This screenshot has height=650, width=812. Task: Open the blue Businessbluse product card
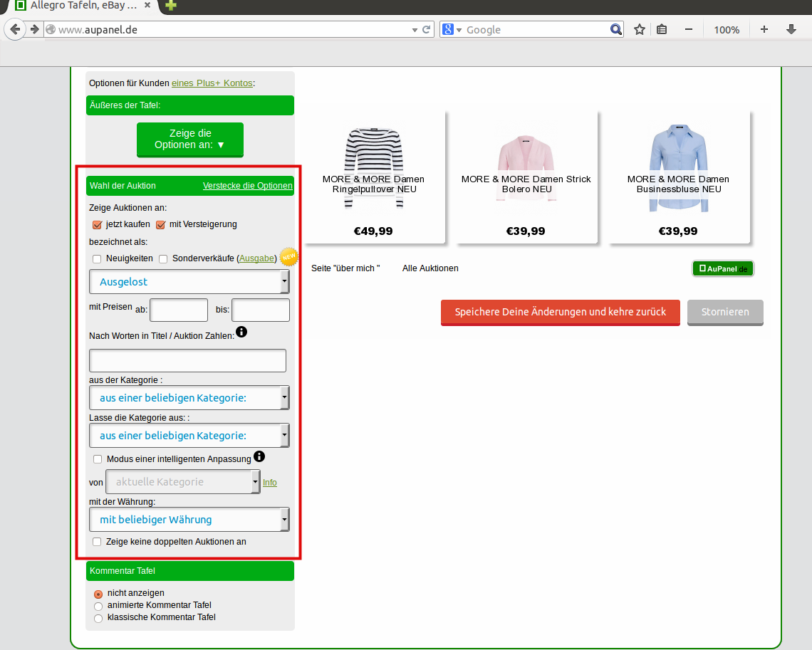pyautogui.click(x=678, y=177)
